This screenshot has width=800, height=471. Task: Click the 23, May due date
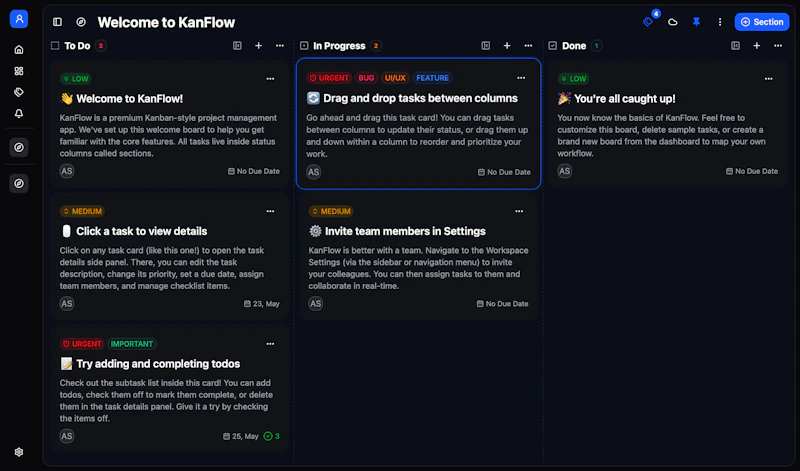(x=262, y=304)
